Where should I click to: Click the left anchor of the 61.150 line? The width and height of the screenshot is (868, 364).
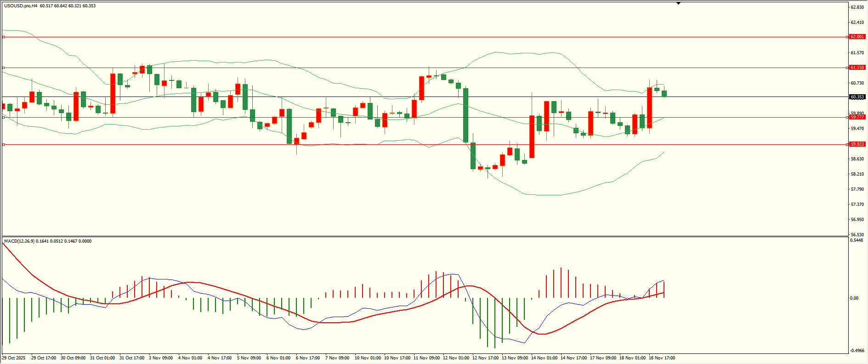pyautogui.click(x=4, y=68)
